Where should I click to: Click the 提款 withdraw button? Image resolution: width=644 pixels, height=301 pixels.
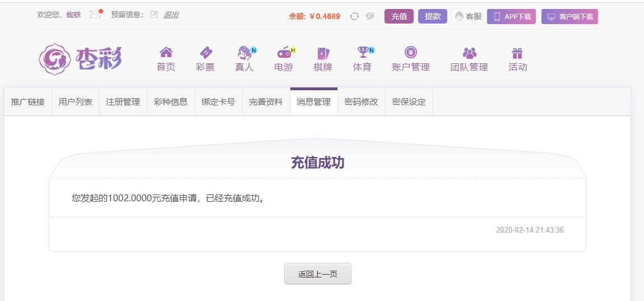click(433, 16)
